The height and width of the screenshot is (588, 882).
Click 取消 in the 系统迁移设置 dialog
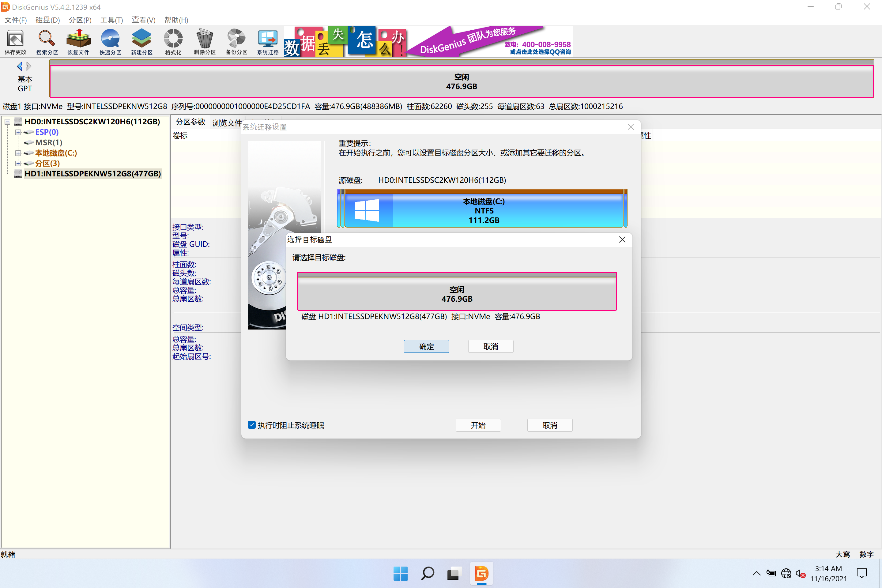tap(550, 425)
